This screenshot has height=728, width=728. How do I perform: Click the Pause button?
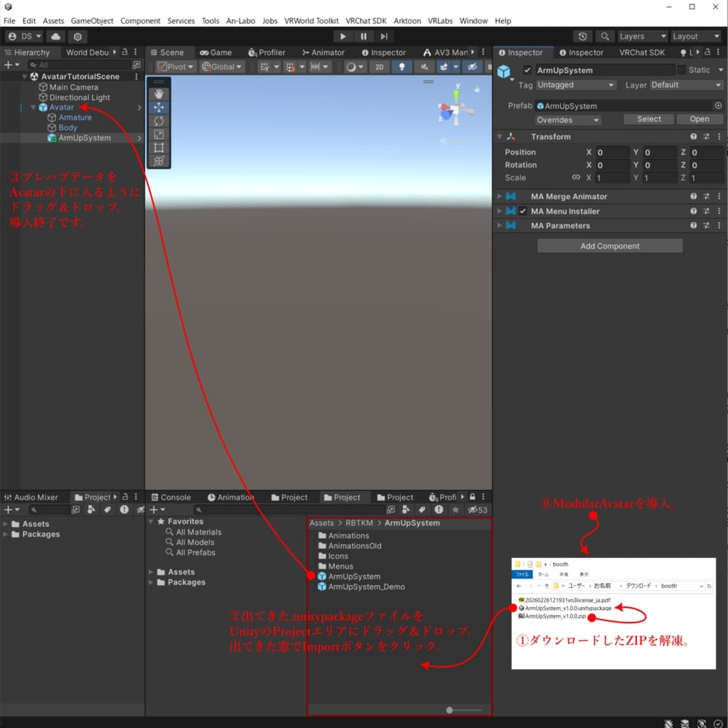pyautogui.click(x=363, y=36)
